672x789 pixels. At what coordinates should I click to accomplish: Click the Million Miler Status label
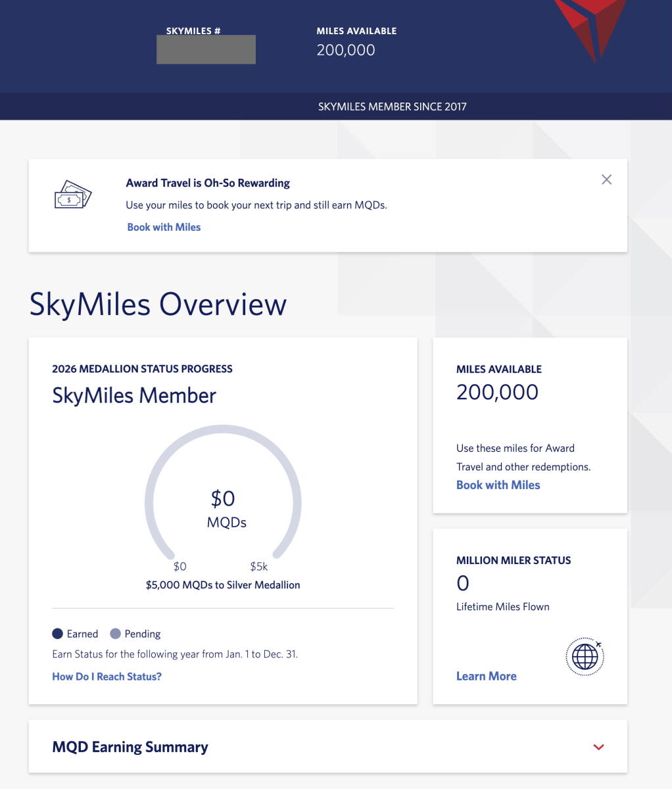[x=514, y=560]
